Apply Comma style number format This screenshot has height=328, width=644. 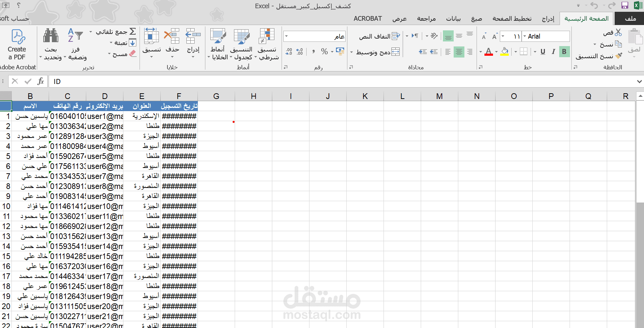click(313, 52)
